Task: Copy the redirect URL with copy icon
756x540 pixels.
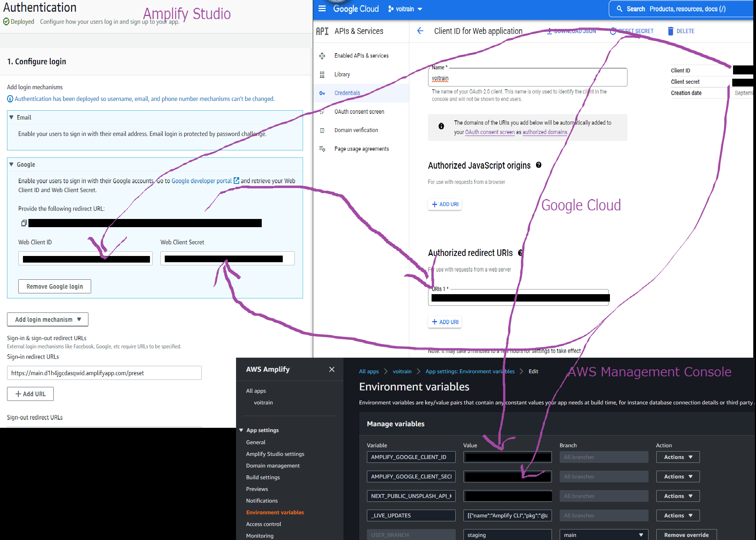Action: [24, 223]
